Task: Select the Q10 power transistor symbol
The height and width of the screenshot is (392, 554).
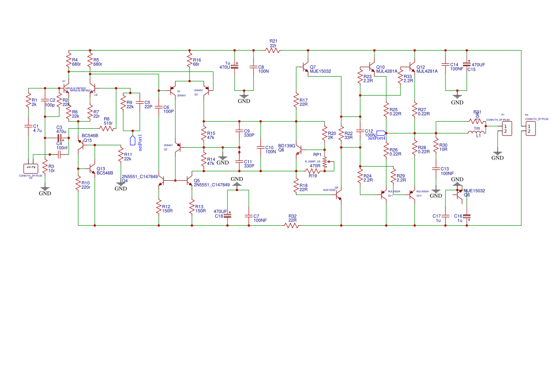Action: click(371, 67)
